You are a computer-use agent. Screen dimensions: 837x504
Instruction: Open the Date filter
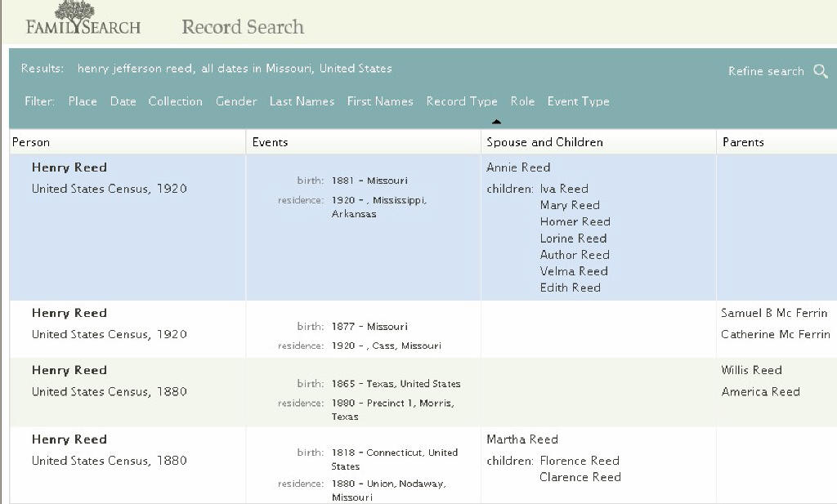123,101
